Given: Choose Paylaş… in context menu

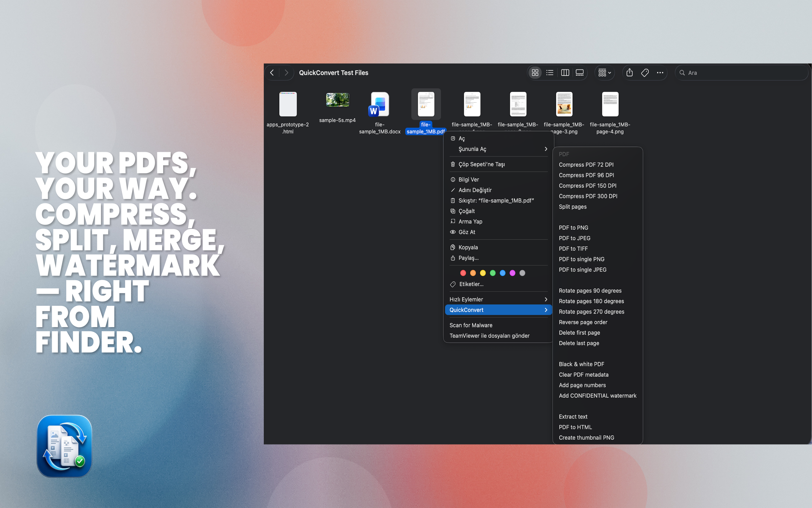Looking at the screenshot, I should click(498, 258).
